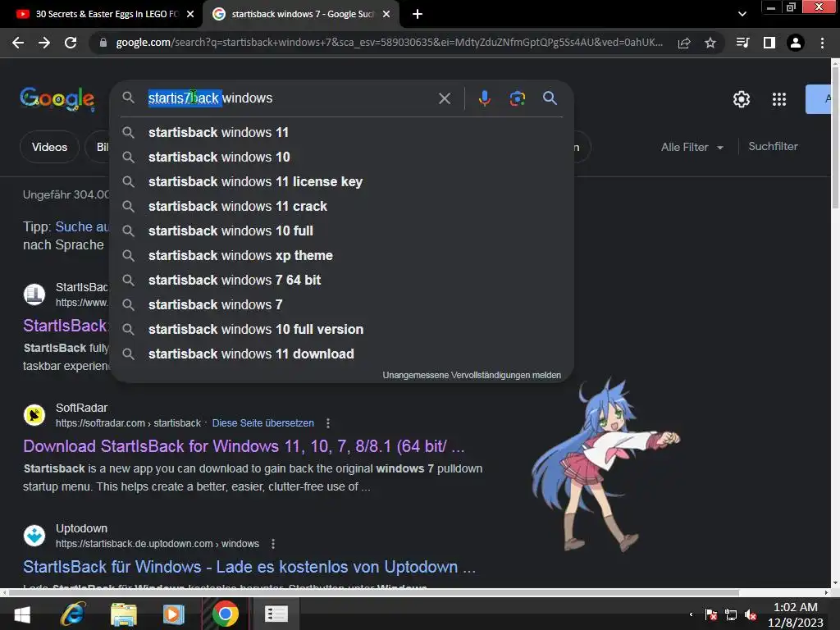Viewport: 840px width, 630px height.
Task: Select suggestion startisback windows 10 full
Action: (342, 231)
